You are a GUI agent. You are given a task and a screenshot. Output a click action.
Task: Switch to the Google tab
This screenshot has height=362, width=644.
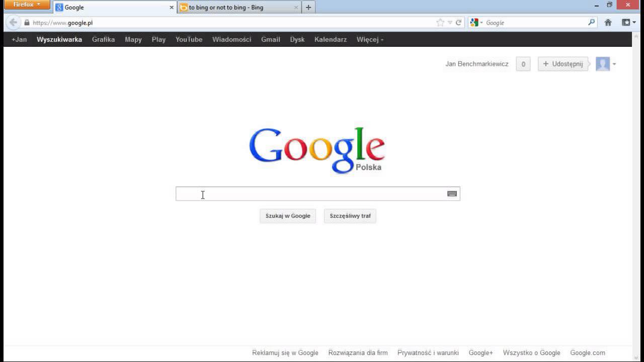[x=115, y=8]
